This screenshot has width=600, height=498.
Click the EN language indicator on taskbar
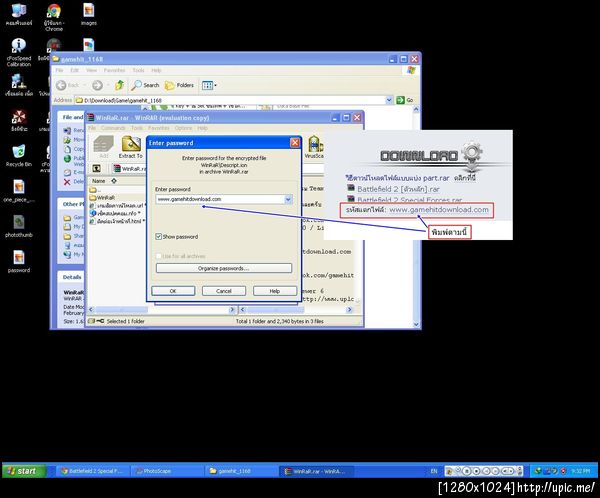tap(434, 471)
